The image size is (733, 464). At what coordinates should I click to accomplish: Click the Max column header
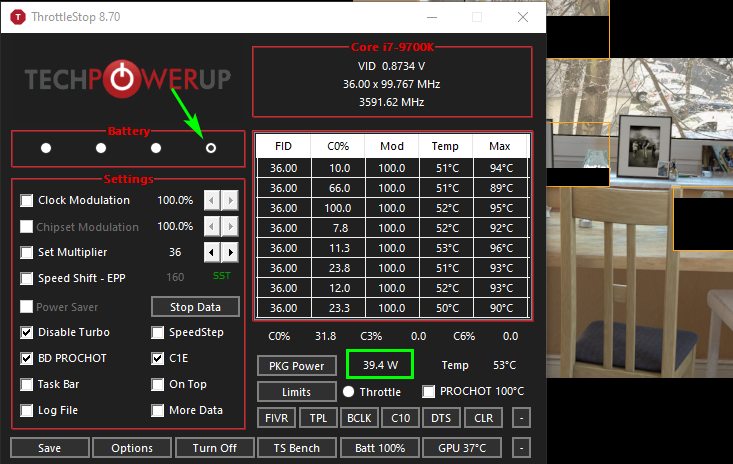tap(500, 146)
